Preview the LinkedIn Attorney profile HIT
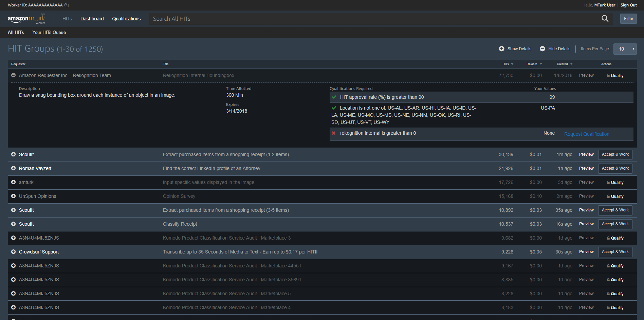The height and width of the screenshot is (320, 644). click(x=586, y=168)
